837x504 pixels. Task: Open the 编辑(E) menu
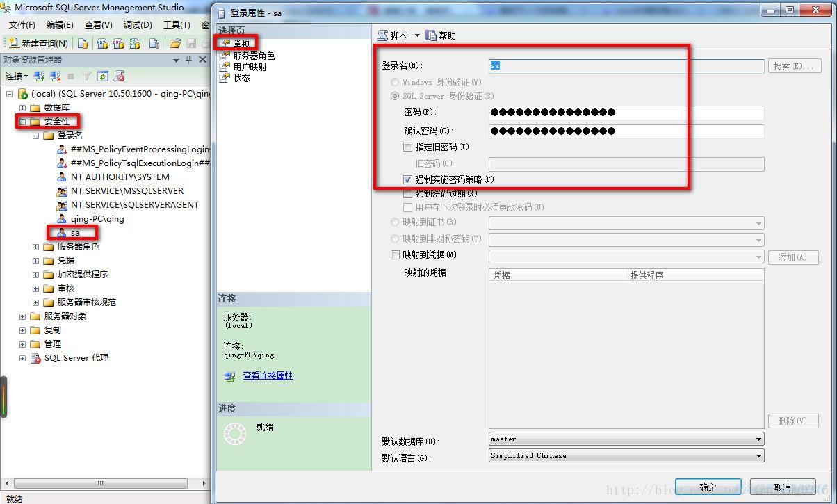(60, 25)
